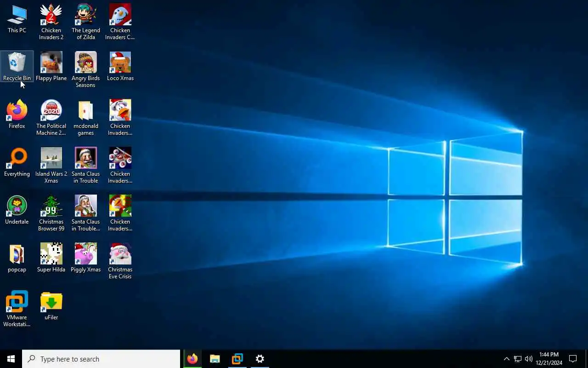Open the notification Action Center
The height and width of the screenshot is (368, 588).
(x=573, y=359)
